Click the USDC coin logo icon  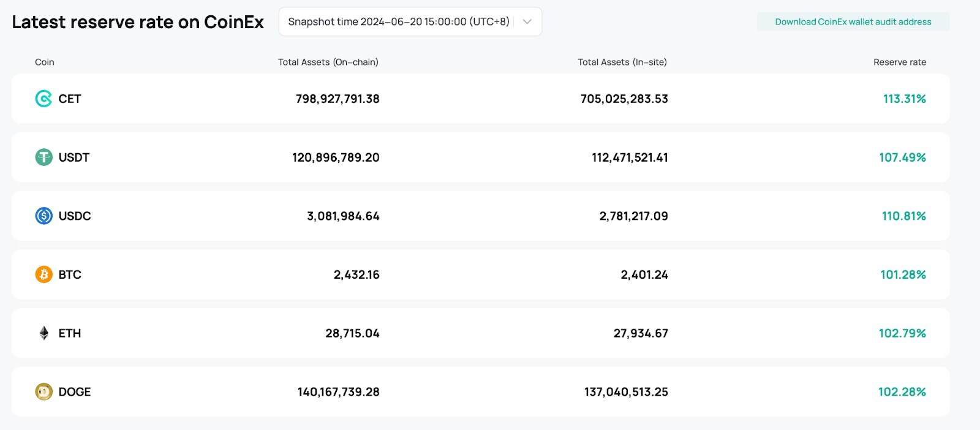click(x=43, y=216)
